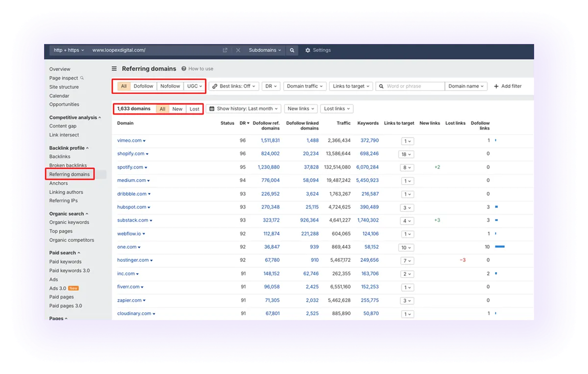
Task: Open the zapier.com domain link
Action: click(129, 301)
